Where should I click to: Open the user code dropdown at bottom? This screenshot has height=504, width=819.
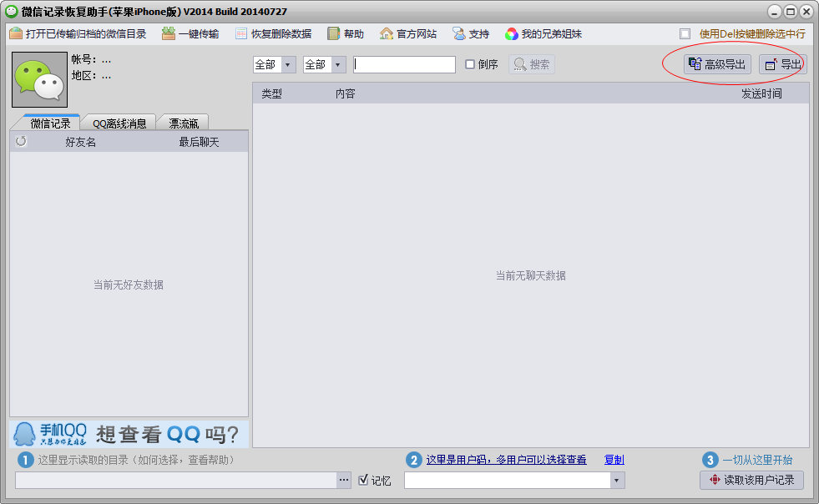click(616, 481)
